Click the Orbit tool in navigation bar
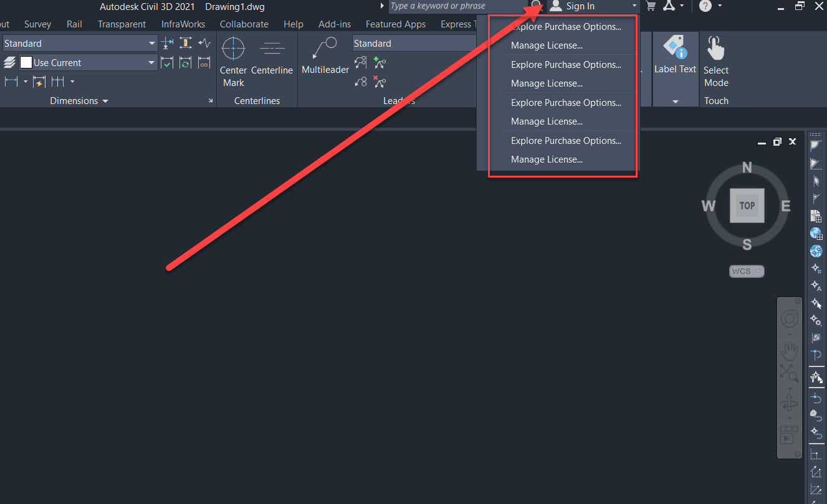 click(790, 403)
